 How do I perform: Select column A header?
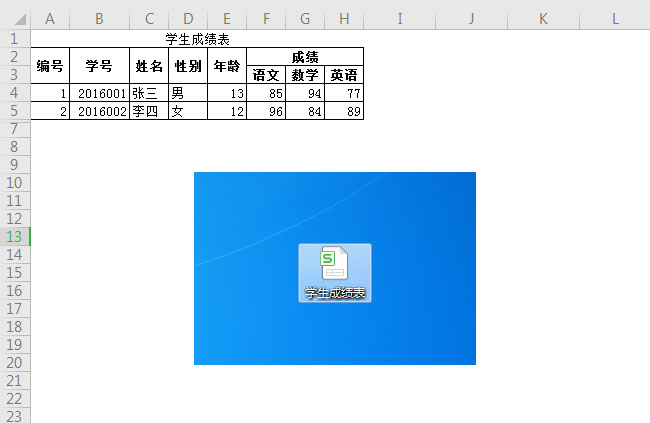50,19
